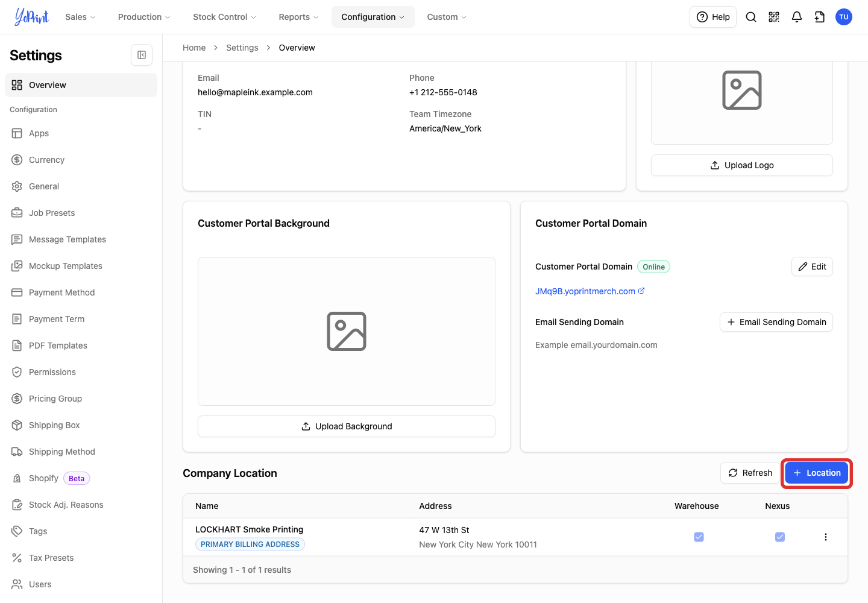Click the Permissions shield icon
868x603 pixels.
click(x=17, y=372)
